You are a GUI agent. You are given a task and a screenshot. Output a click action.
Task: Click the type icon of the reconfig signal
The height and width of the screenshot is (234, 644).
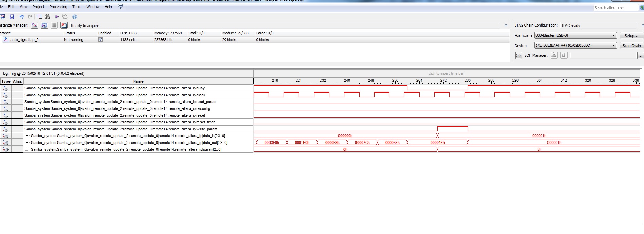(6, 108)
